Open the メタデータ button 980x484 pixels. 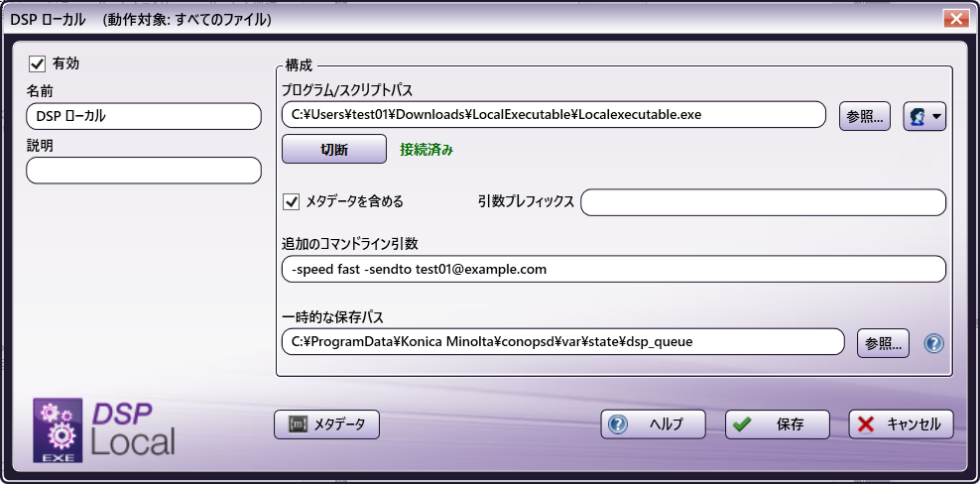[x=327, y=424]
